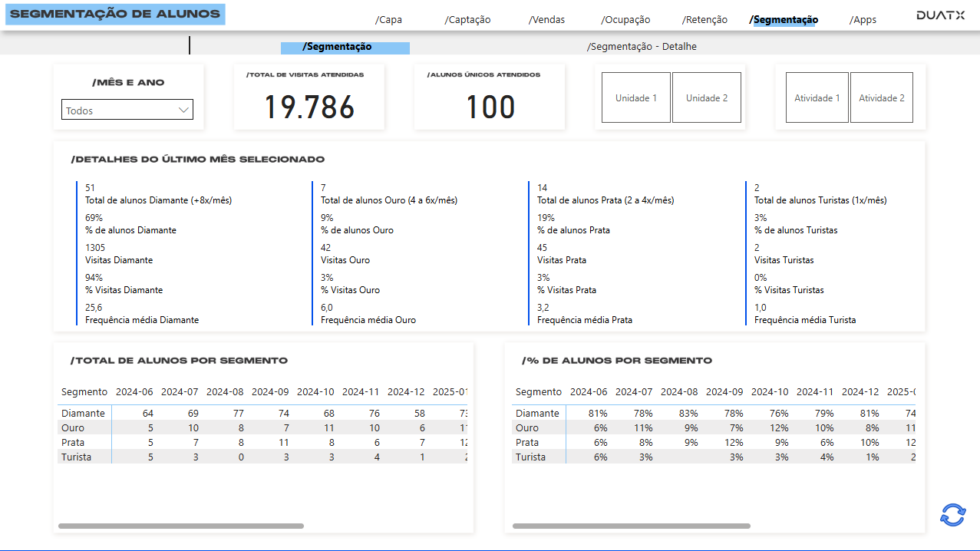980x551 pixels.
Task: Click the refresh icon at bottom right
Action: (952, 516)
